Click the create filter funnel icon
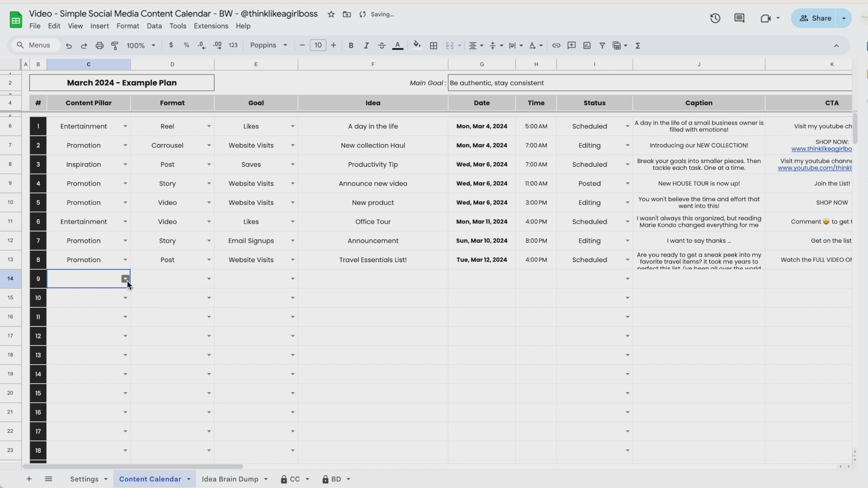868x488 pixels. [x=602, y=46]
